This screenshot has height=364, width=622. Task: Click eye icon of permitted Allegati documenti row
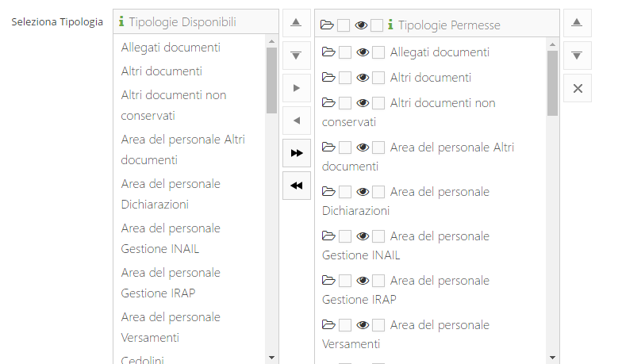pos(363,52)
